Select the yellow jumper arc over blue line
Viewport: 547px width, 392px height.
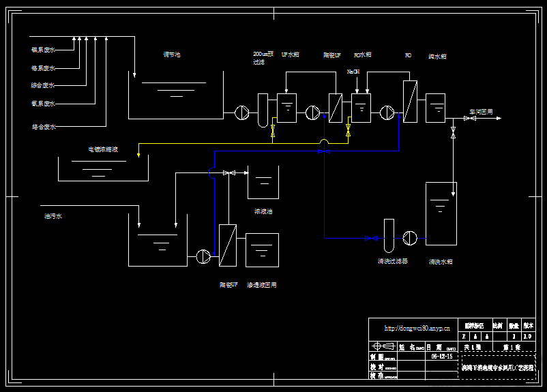324,141
